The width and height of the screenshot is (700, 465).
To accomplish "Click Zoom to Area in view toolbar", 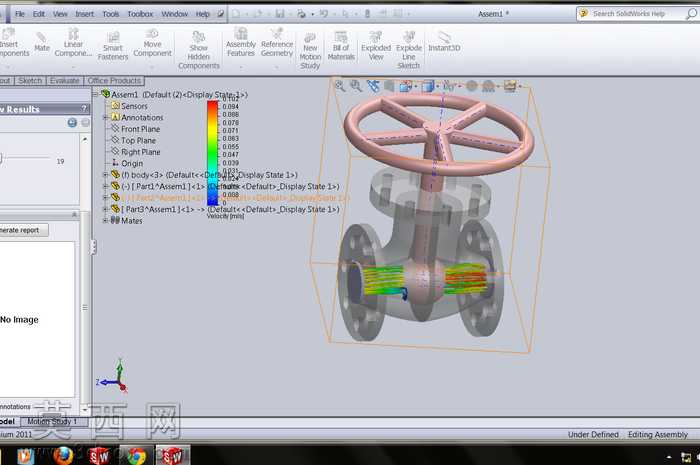I will pos(356,86).
